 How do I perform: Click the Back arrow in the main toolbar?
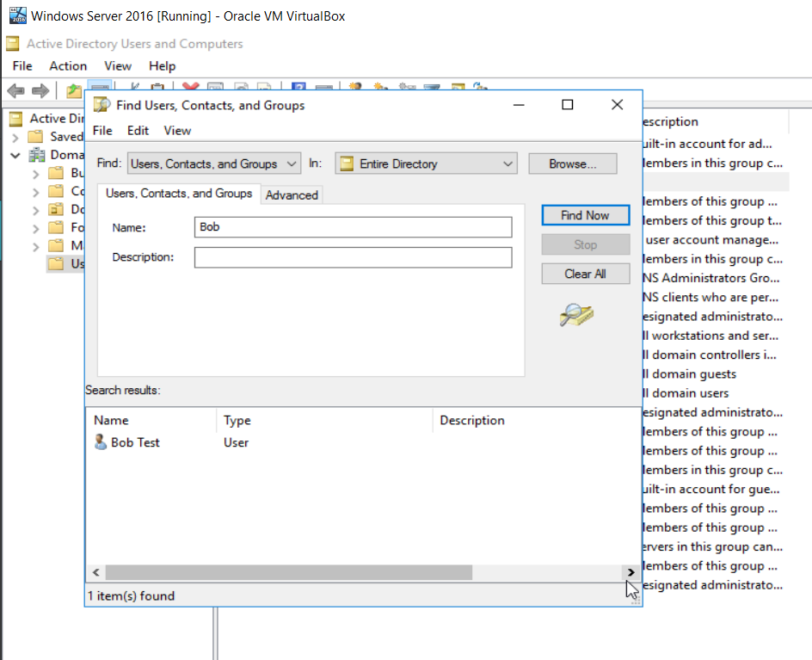point(16,91)
